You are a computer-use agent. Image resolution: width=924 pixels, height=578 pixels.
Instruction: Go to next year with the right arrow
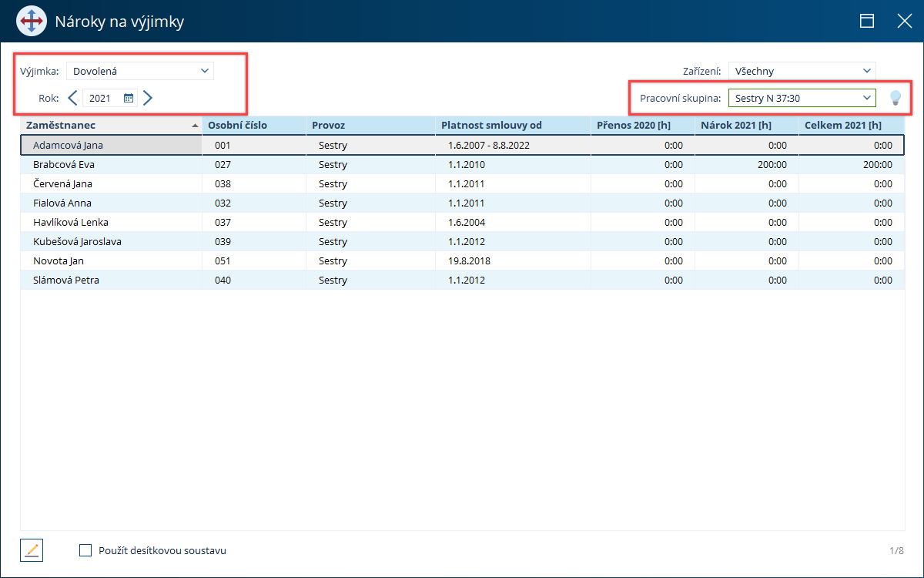[x=148, y=98]
